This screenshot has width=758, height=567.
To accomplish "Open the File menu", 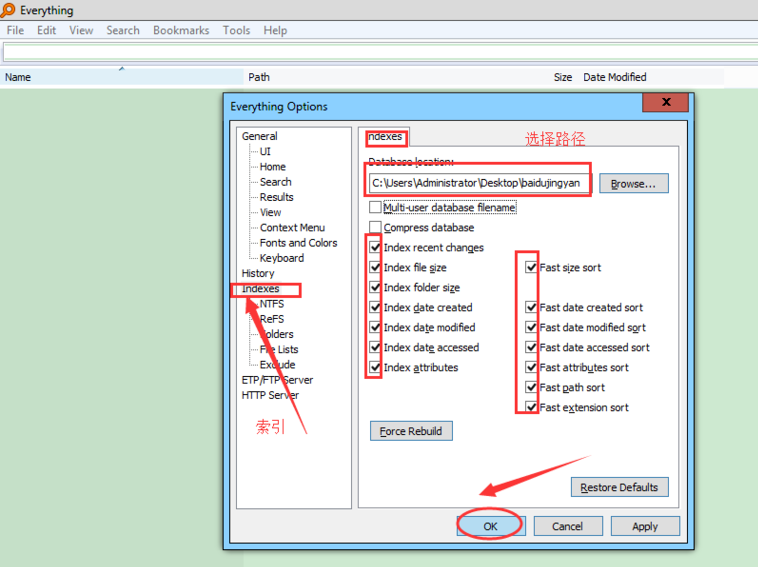I will point(15,30).
